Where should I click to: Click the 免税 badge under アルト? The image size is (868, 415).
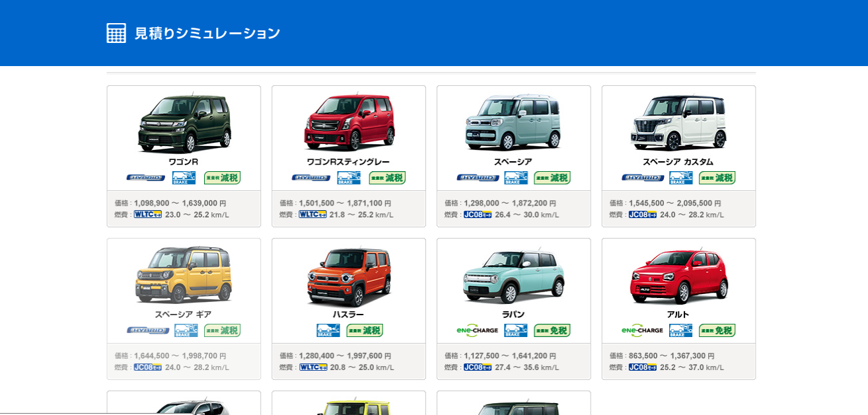[717, 330]
